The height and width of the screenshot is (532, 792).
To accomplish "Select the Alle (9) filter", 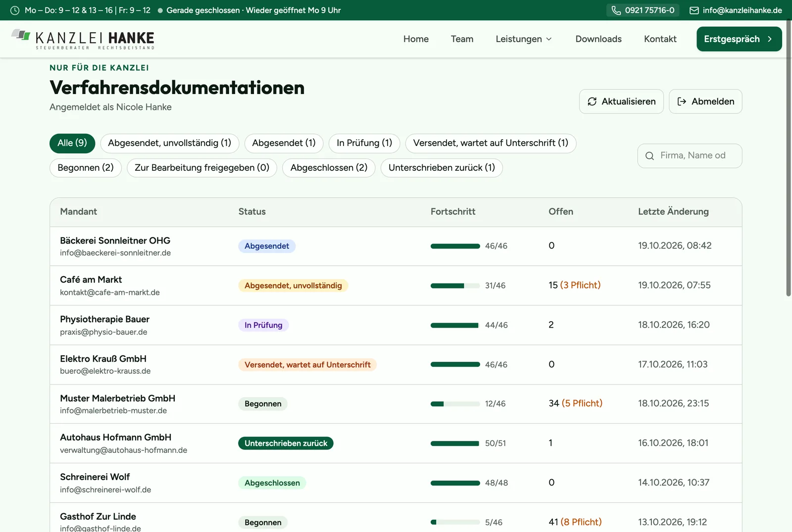I will coord(72,143).
